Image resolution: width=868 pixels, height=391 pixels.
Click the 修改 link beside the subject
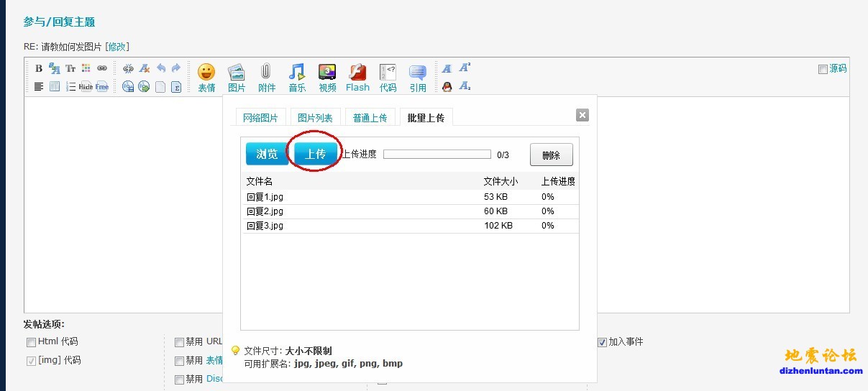click(x=117, y=47)
